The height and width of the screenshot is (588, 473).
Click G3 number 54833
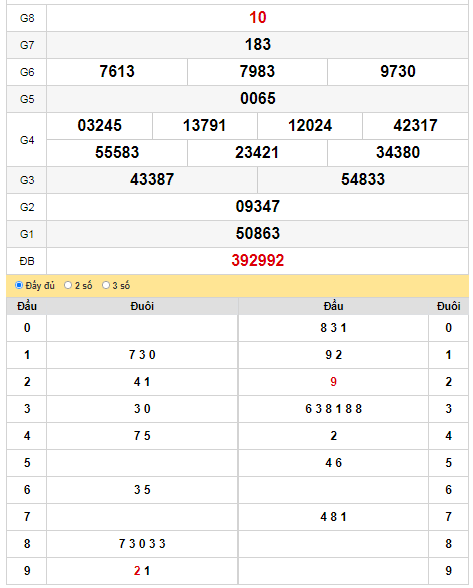(x=363, y=179)
